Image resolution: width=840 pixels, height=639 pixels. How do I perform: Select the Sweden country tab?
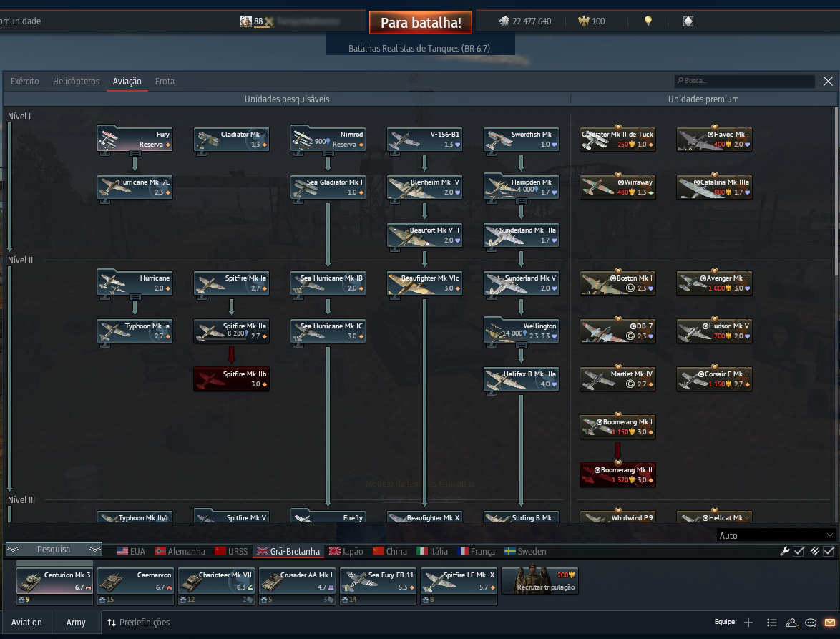pyautogui.click(x=525, y=551)
